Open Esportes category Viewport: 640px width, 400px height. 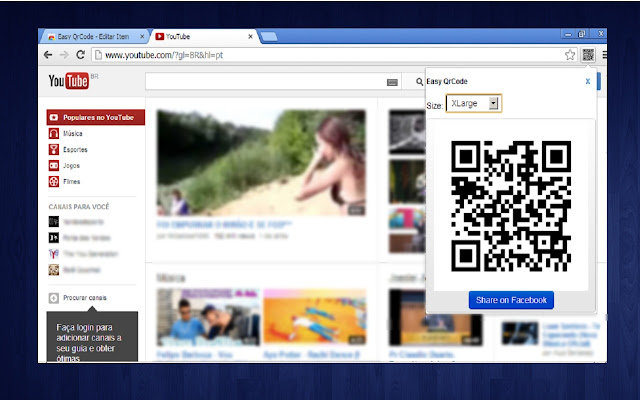click(75, 149)
